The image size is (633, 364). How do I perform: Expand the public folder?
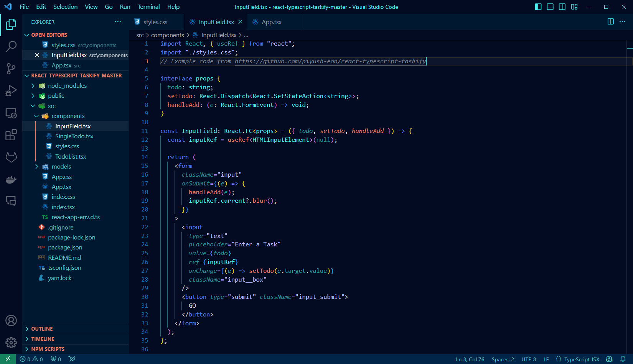76,96
